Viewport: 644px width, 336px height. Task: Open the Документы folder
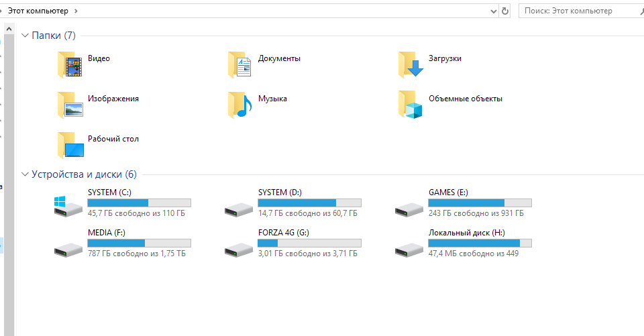[279, 58]
